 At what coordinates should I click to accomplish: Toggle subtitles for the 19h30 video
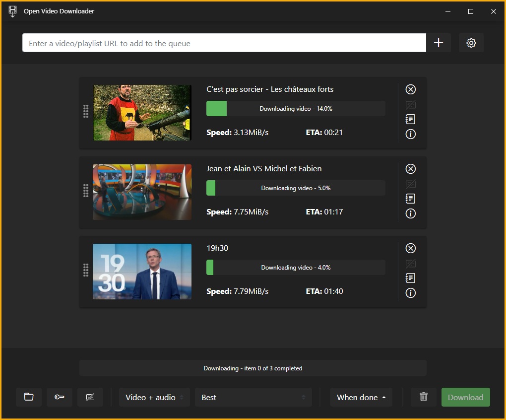(410, 263)
